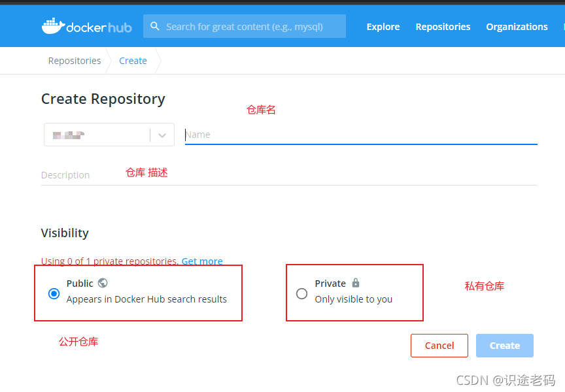The image size is (565, 392).
Task: Click the globe icon beside Public
Action: (x=103, y=284)
